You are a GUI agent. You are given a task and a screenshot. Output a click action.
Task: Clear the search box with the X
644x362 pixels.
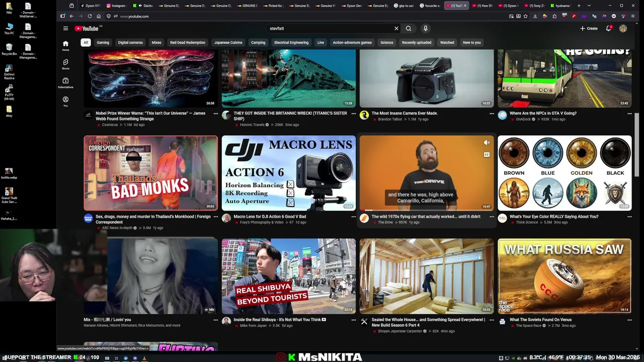pos(396,29)
